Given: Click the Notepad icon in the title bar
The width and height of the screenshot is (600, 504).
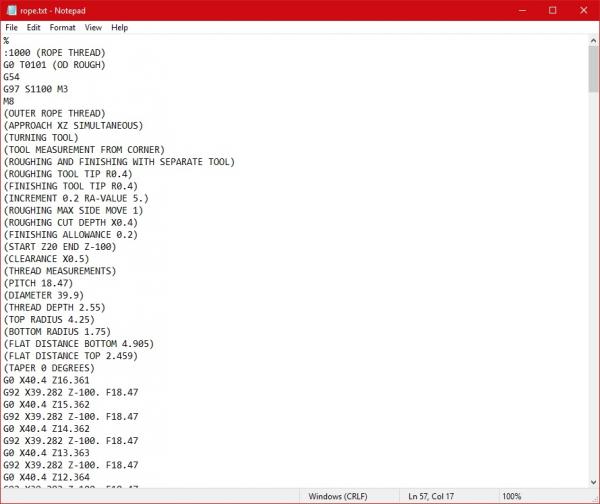Looking at the screenshot, I should coord(10,9).
